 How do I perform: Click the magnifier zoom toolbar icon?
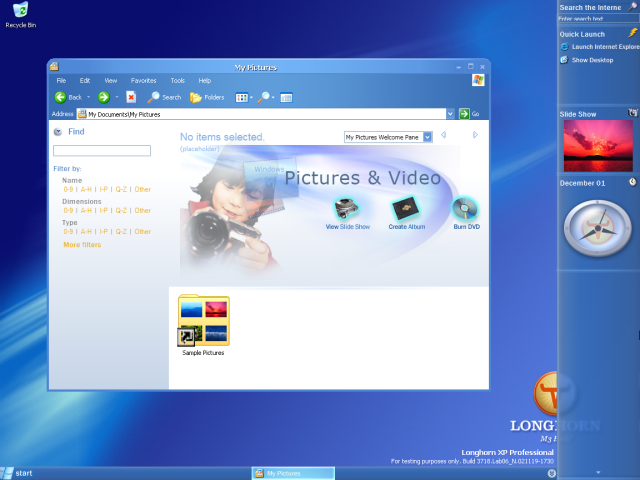pos(263,97)
